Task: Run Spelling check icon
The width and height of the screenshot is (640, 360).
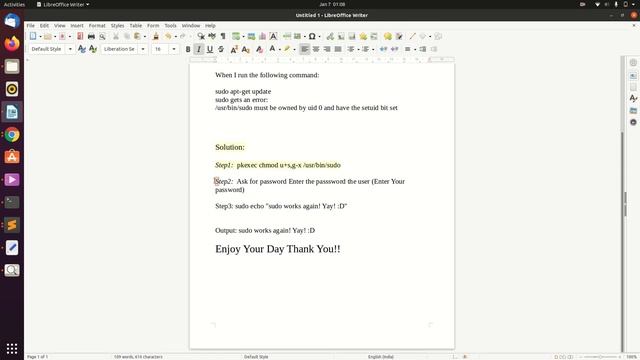Action: [212, 36]
